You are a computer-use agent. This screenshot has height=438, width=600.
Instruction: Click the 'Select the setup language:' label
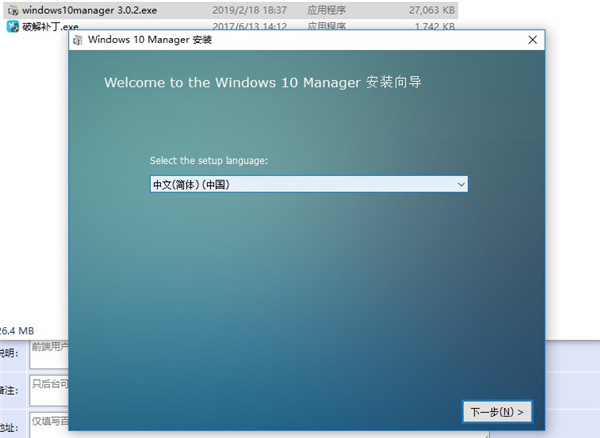(x=209, y=160)
